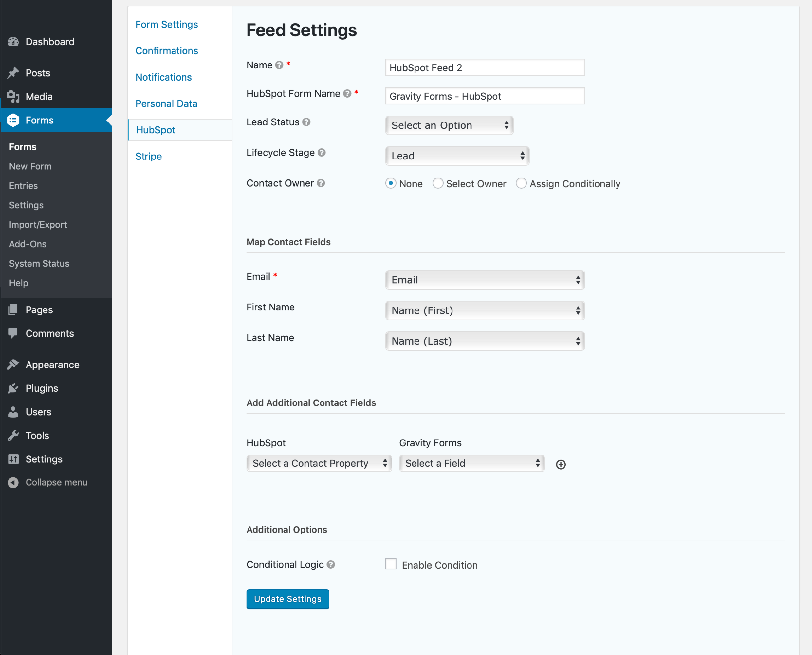Image resolution: width=812 pixels, height=655 pixels.
Task: Open Select a Contact Property dropdown
Action: tap(319, 463)
